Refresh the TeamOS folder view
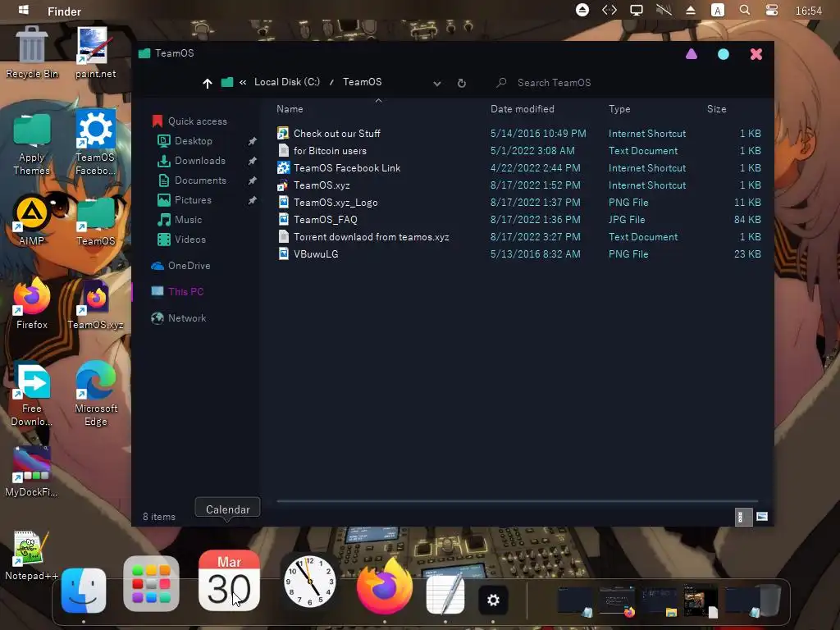840x630 pixels. [x=461, y=83]
